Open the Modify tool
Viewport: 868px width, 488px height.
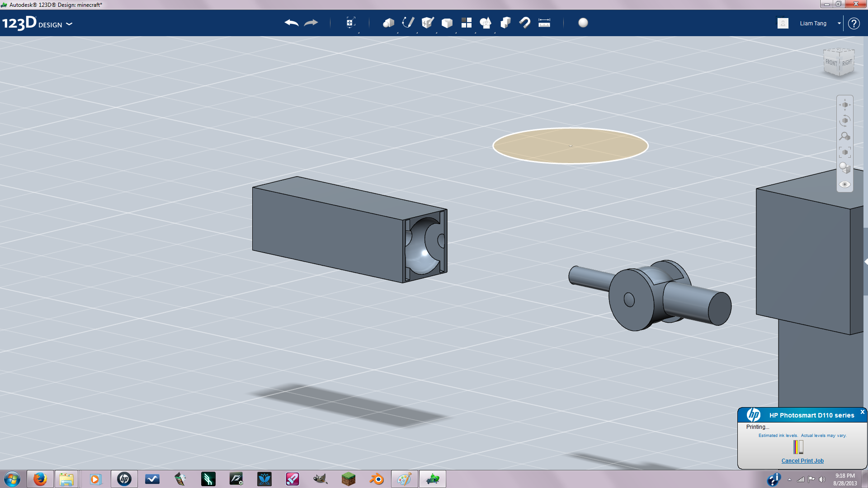[x=447, y=23]
